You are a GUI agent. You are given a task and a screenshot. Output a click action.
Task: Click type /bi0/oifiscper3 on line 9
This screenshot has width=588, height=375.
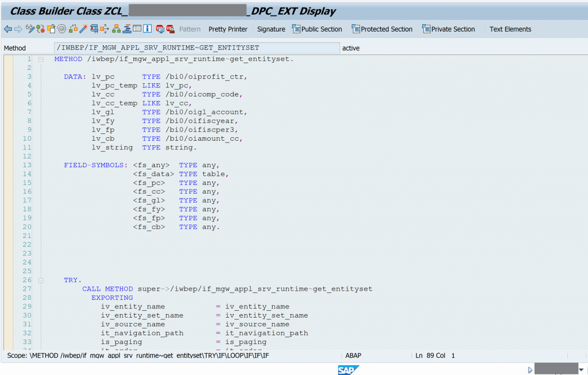point(199,130)
